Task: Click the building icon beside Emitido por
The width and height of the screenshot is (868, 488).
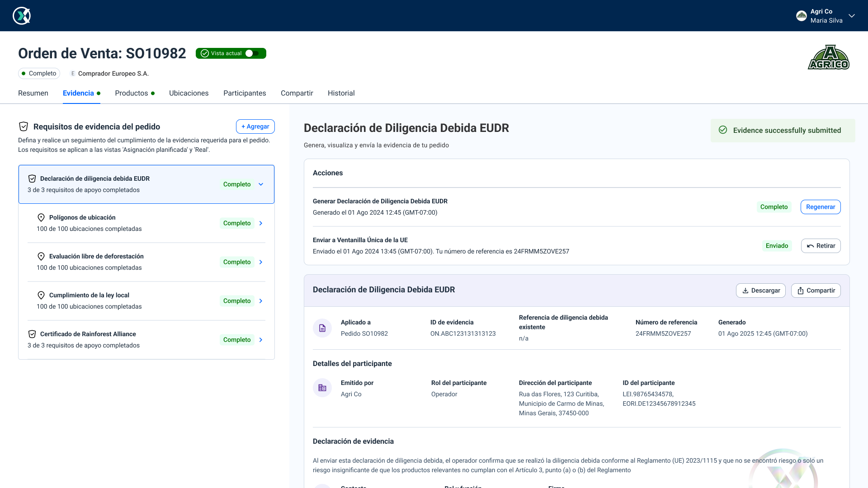Action: coord(322,388)
